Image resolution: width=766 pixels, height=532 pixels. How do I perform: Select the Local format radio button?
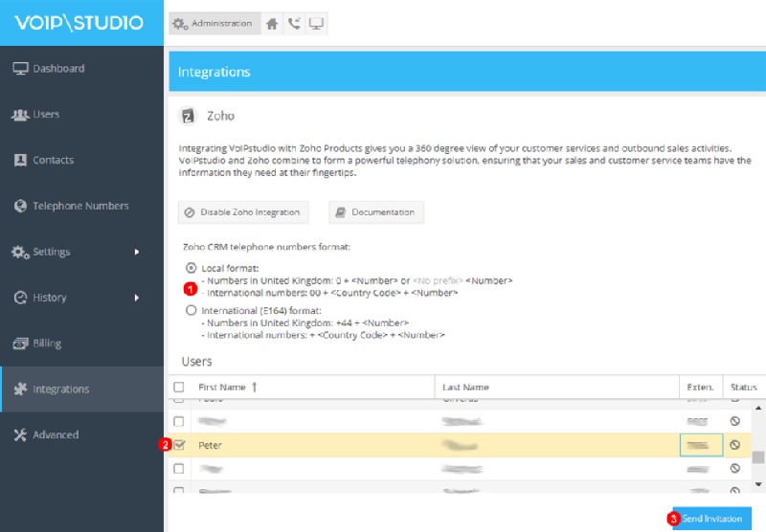coord(191,268)
